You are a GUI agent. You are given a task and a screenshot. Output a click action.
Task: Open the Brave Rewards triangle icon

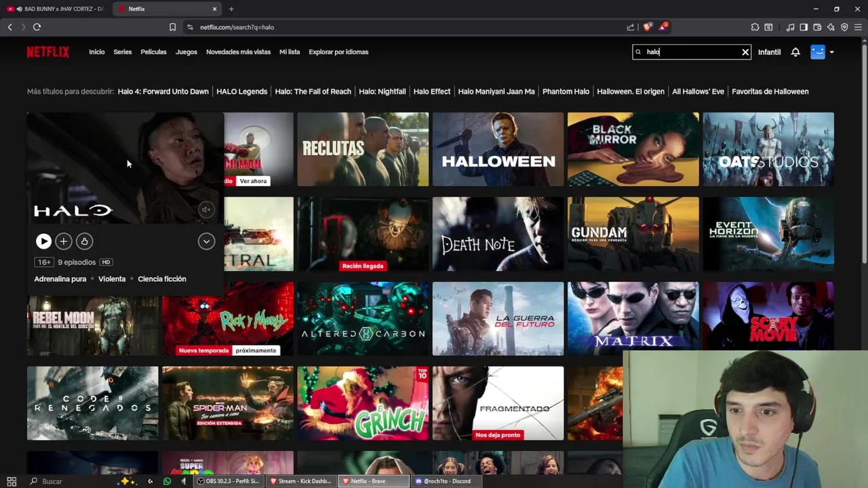(x=663, y=27)
